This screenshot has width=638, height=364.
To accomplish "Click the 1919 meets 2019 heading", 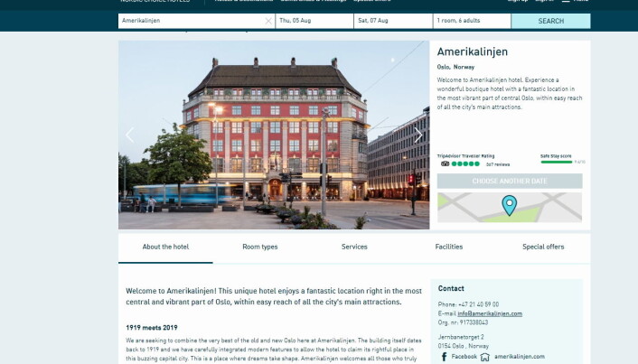I will click(152, 328).
